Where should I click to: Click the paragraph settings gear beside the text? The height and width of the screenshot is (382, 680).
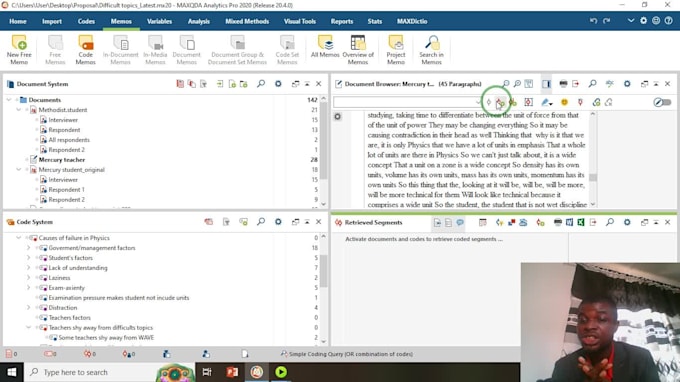click(x=337, y=116)
